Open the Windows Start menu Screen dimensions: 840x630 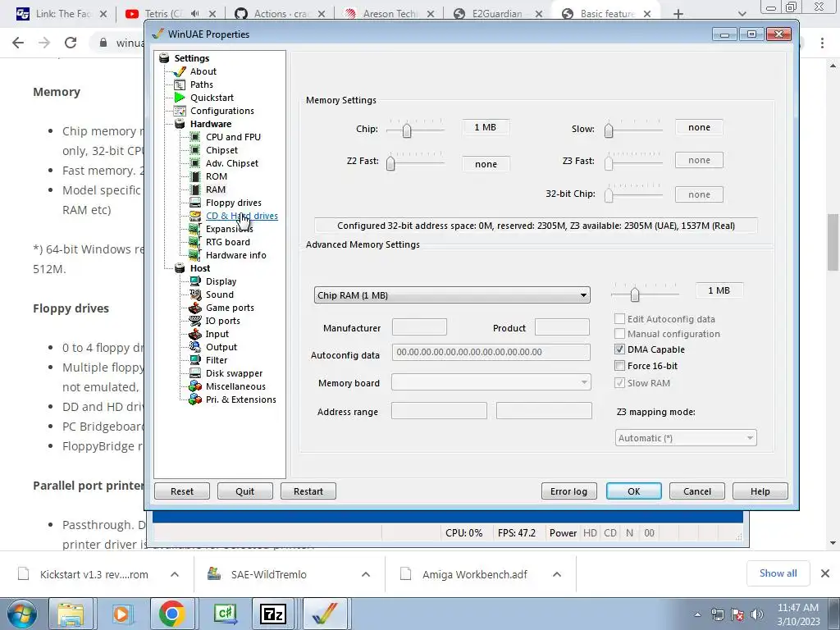(21, 614)
